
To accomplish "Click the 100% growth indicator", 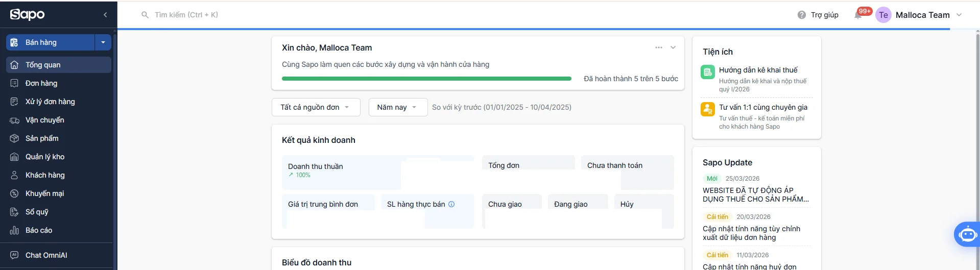I will 299,175.
